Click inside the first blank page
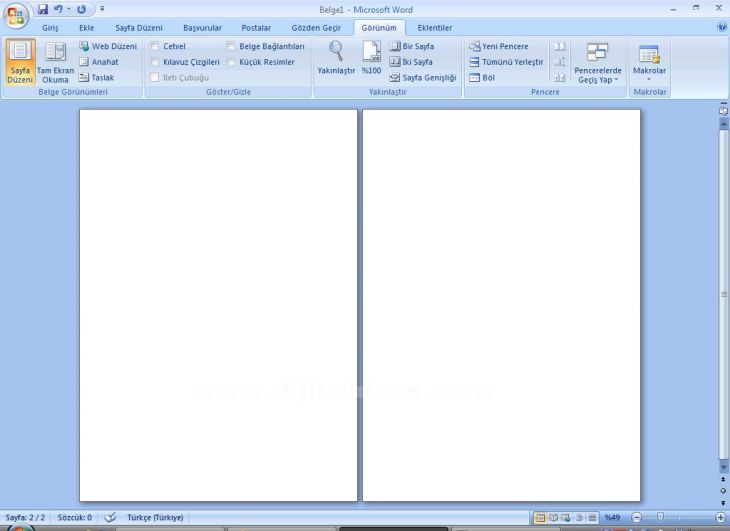The image size is (730, 531). [x=218, y=305]
